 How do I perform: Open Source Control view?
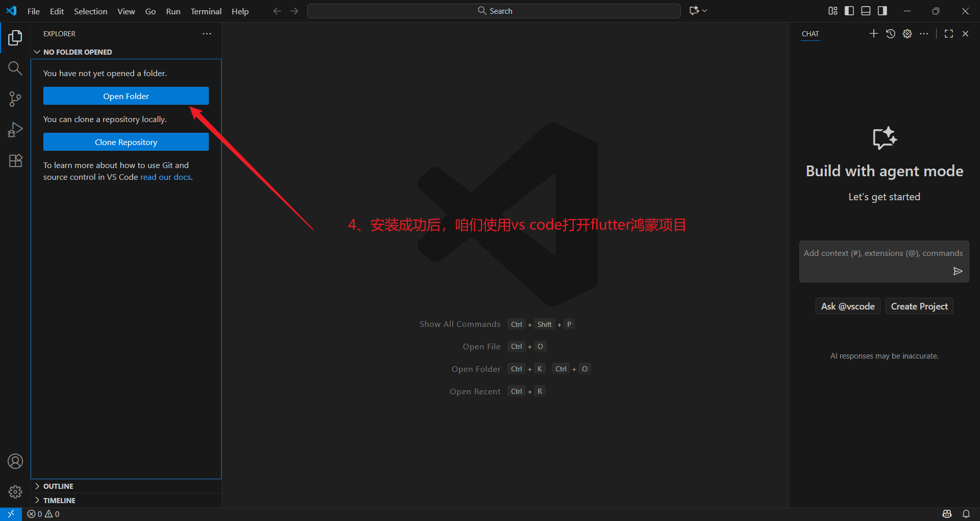(x=15, y=99)
